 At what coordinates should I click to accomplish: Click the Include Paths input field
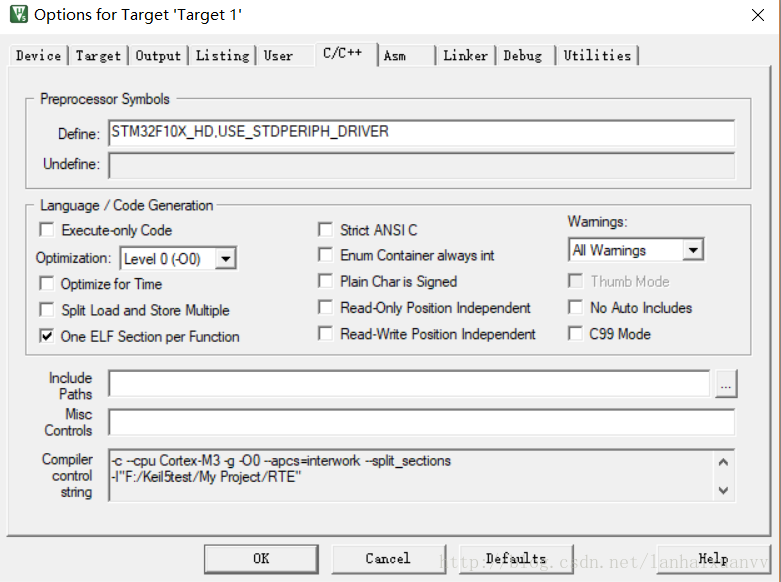pos(409,384)
